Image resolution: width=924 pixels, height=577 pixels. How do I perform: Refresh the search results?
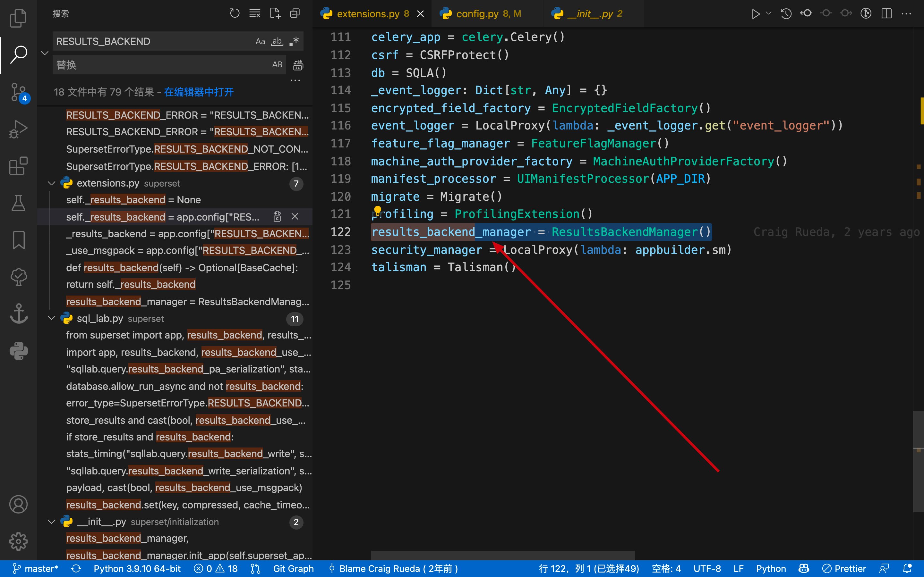coord(235,13)
